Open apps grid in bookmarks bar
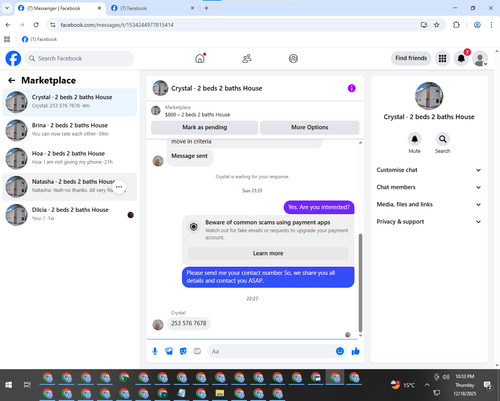This screenshot has width=500, height=401. [x=7, y=39]
